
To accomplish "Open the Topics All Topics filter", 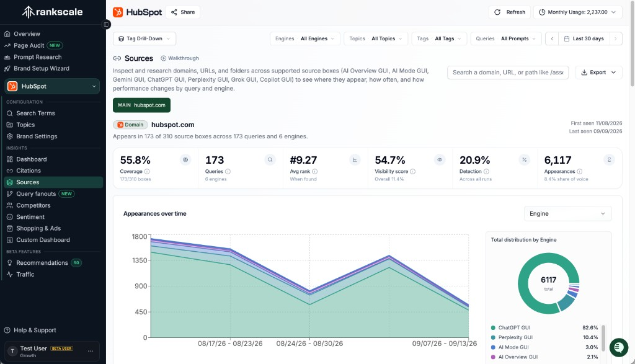I will (x=376, y=39).
